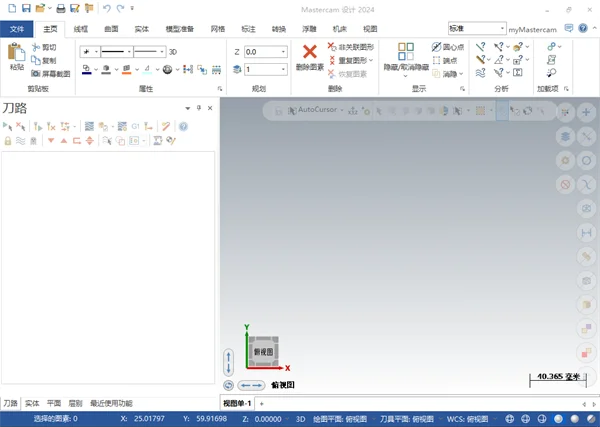
Task: Click the G1 post-process icon in Toolpaths
Action: coord(135,126)
